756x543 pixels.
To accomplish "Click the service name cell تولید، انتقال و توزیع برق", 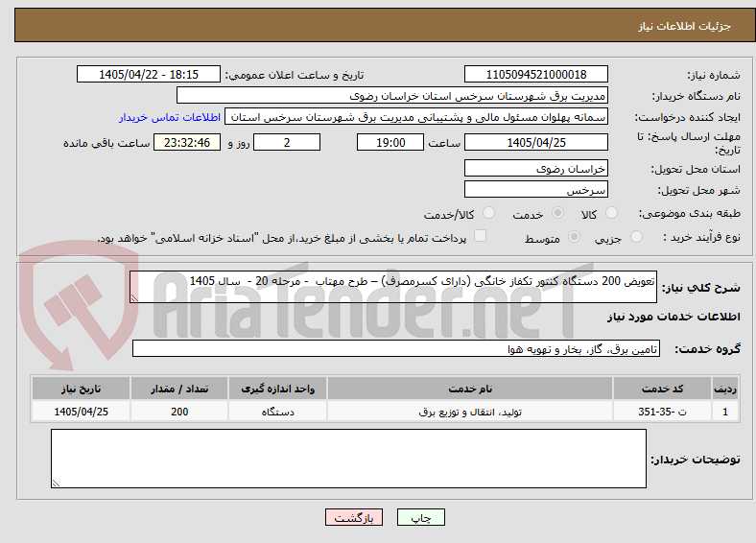I will [x=470, y=412].
